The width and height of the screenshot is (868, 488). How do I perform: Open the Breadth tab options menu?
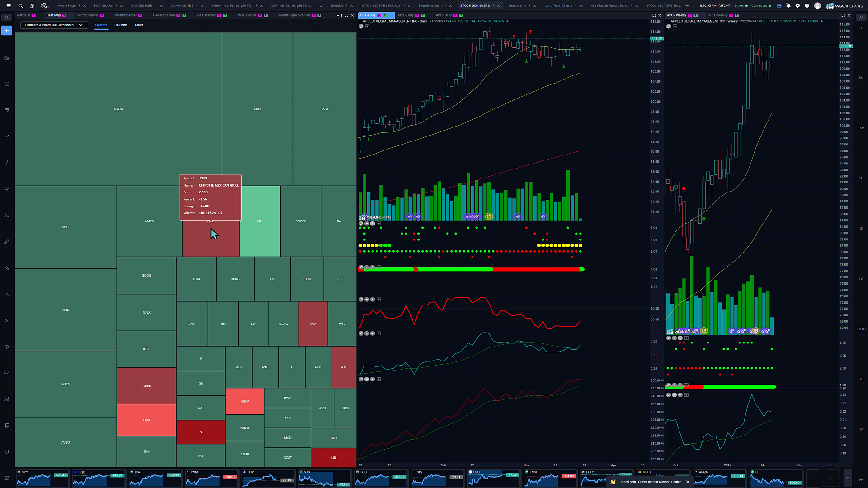click(346, 6)
